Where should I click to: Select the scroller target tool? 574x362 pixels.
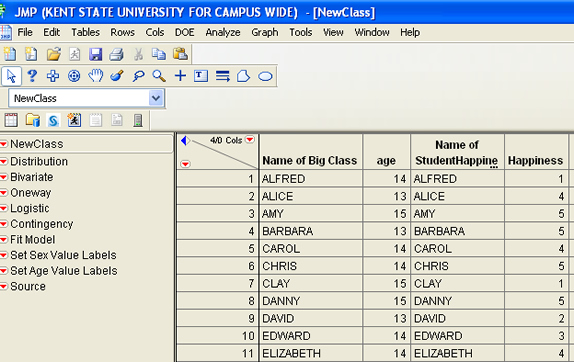pos(74,76)
